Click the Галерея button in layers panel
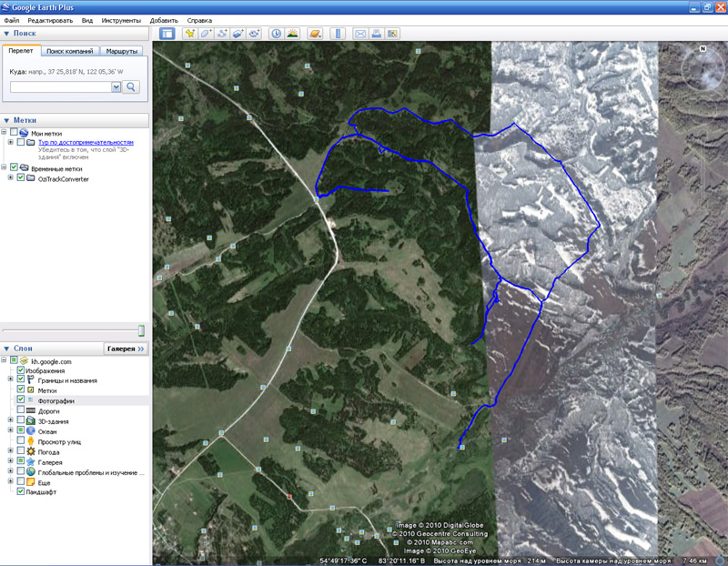The height and width of the screenshot is (566, 728). pyautogui.click(x=126, y=349)
